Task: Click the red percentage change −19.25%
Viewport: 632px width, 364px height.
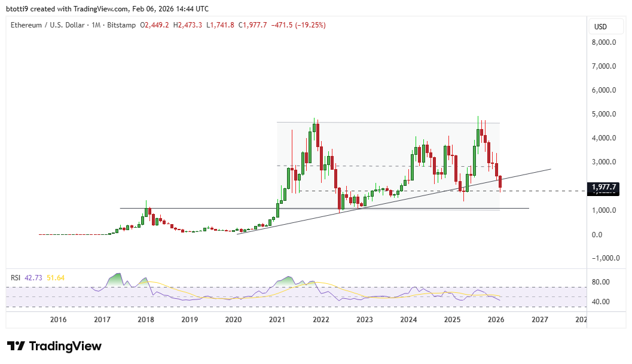Action: pyautogui.click(x=310, y=26)
